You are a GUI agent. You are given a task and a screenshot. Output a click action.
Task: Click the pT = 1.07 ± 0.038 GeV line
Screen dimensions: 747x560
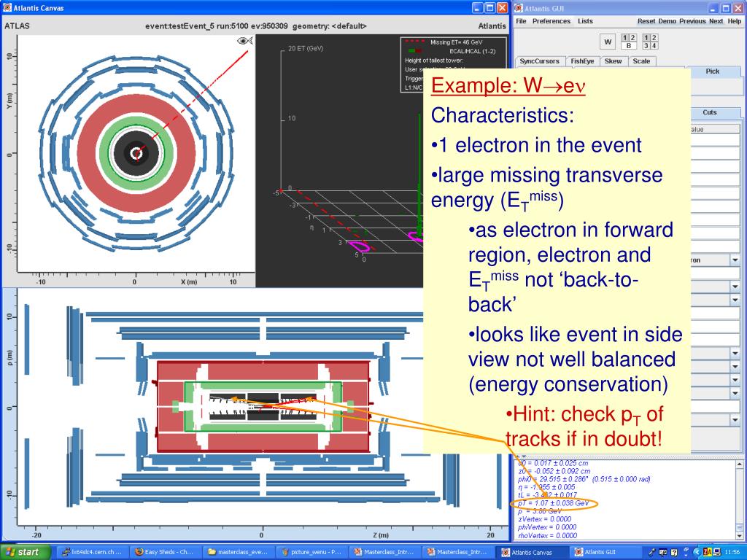coord(554,503)
